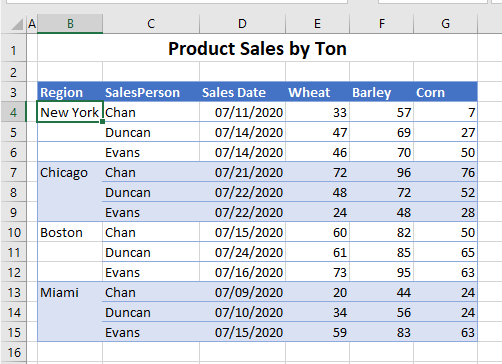Click Duncan in row 14
This screenshot has height=364, width=502.
151,312
